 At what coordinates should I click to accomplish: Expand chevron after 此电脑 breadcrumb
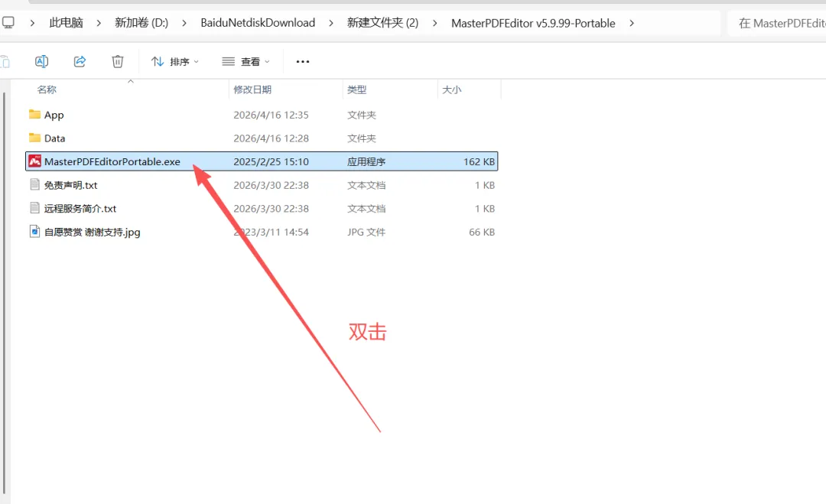(99, 23)
